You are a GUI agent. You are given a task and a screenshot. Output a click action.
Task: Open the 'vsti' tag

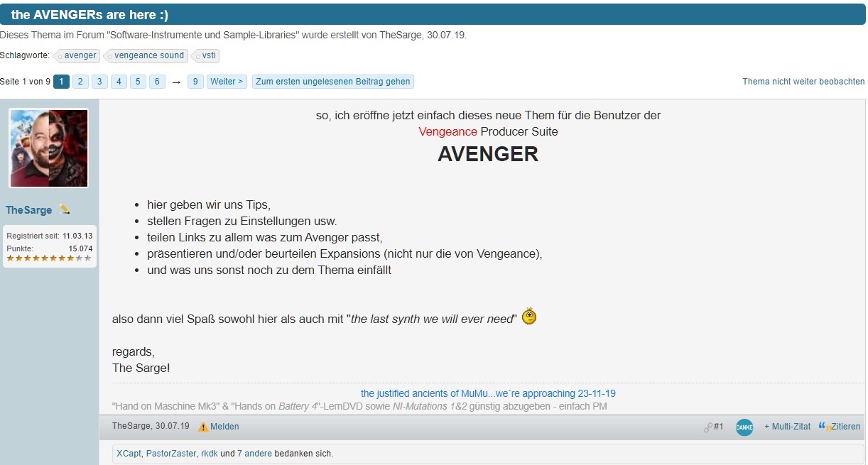coord(208,55)
